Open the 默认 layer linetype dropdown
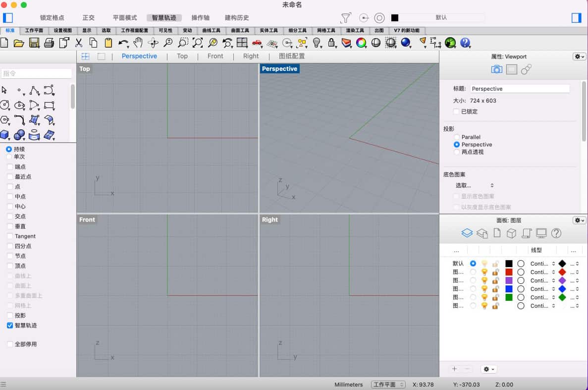Image resolution: width=588 pixels, height=390 pixels. point(543,264)
